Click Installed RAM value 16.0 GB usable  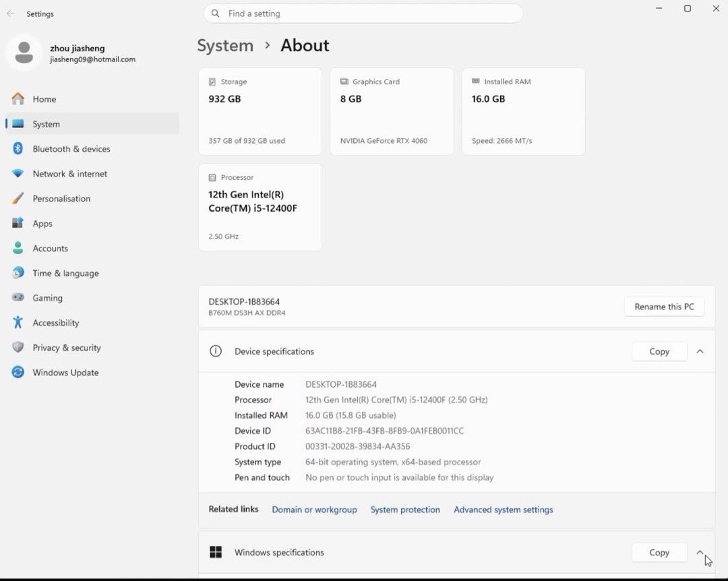(x=351, y=415)
